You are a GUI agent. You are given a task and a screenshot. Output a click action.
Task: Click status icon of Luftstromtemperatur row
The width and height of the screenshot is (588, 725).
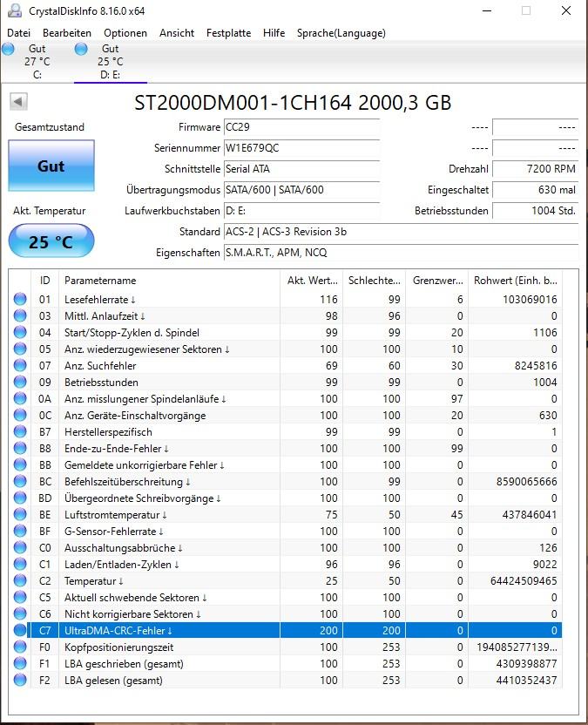(20, 515)
